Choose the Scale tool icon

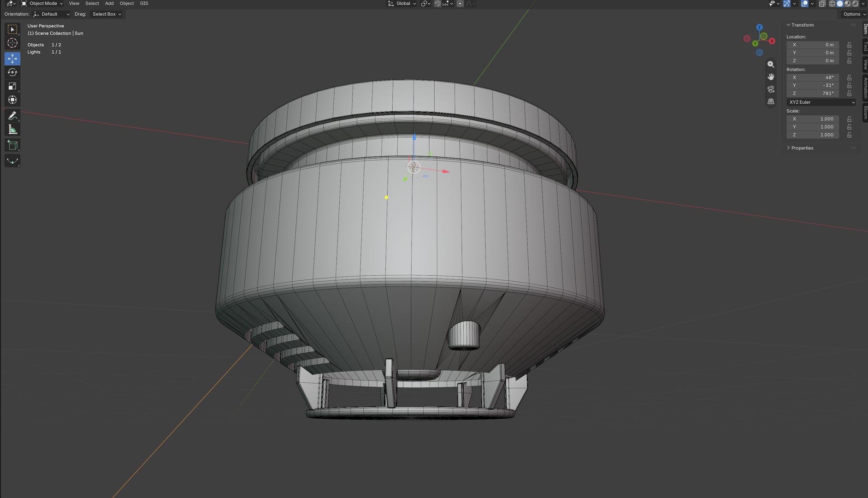[x=12, y=86]
